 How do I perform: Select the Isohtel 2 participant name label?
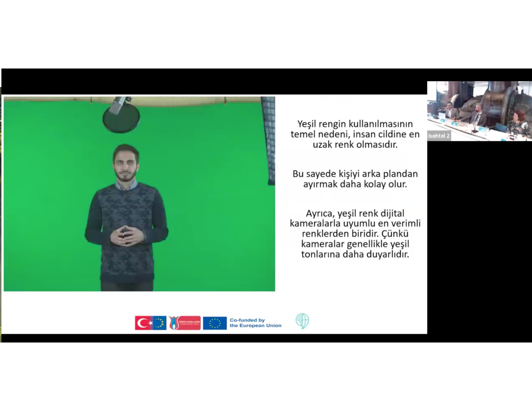(x=439, y=136)
